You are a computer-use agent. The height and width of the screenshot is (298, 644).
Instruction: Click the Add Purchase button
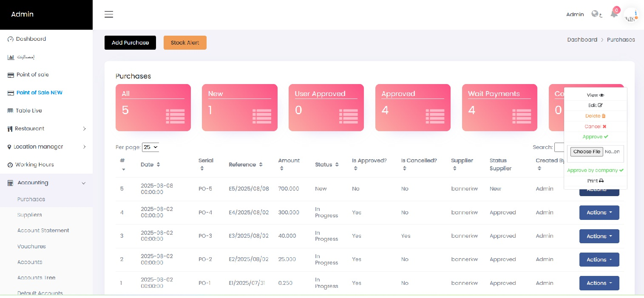pyautogui.click(x=130, y=42)
